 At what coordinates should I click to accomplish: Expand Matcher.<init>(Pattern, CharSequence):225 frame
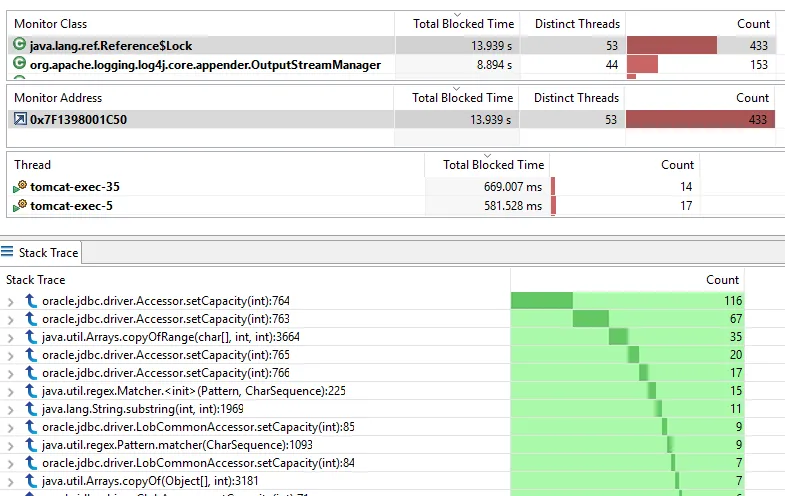coord(11,392)
